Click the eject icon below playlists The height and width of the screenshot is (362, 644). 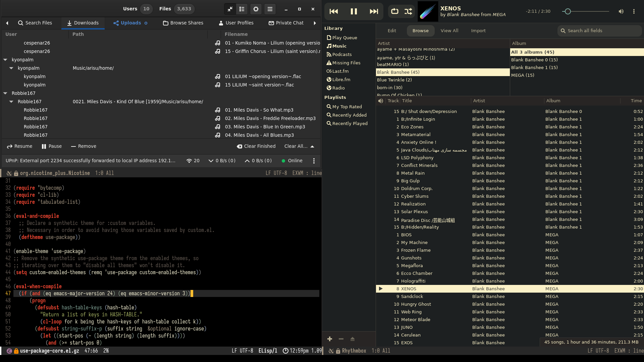(x=352, y=339)
